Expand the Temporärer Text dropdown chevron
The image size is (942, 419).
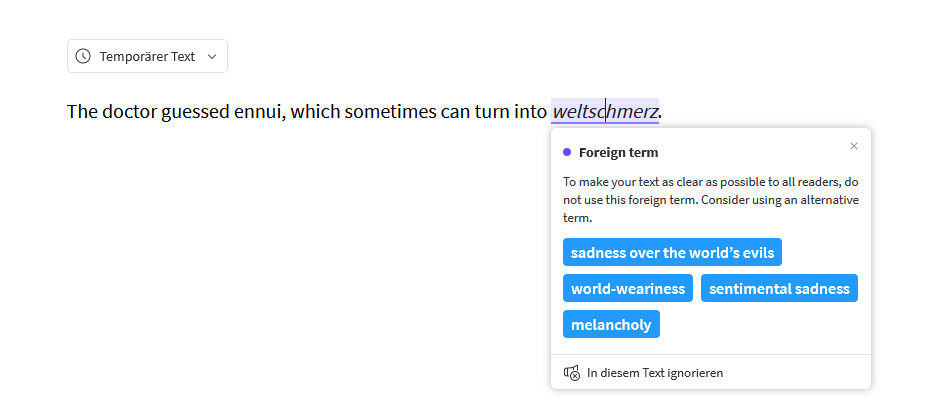click(x=212, y=57)
